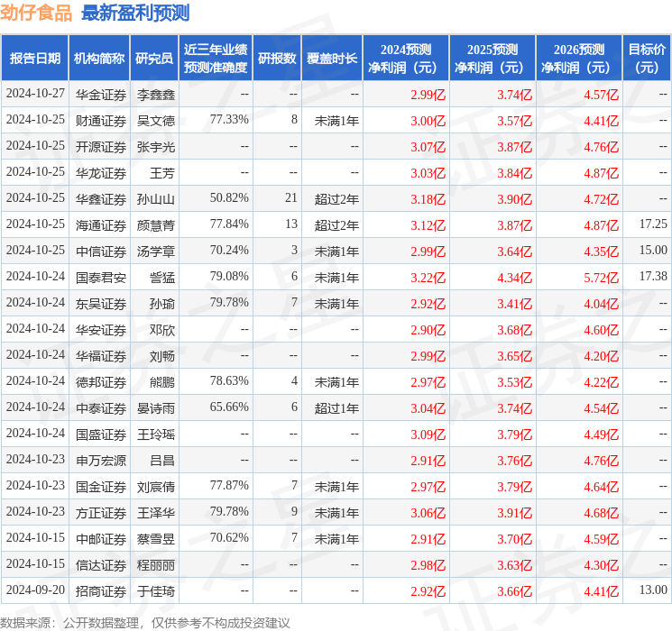Click researcher name 訾猛

click(x=162, y=278)
